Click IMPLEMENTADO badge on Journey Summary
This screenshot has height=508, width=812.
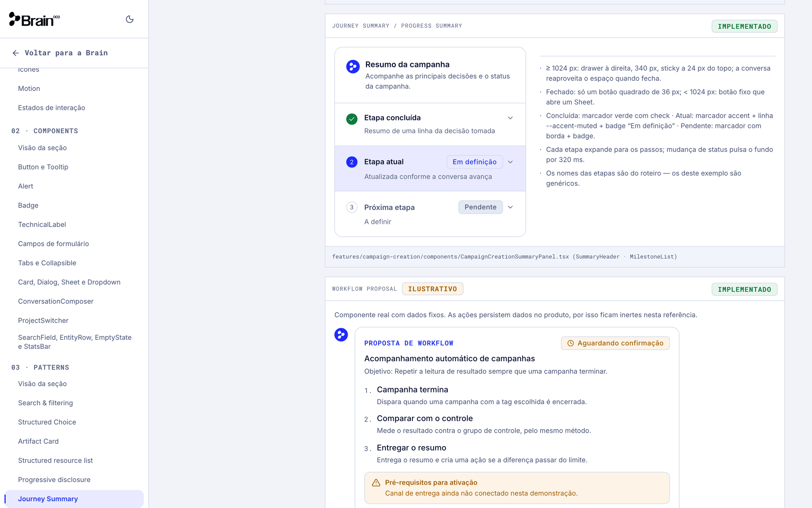coord(744,26)
